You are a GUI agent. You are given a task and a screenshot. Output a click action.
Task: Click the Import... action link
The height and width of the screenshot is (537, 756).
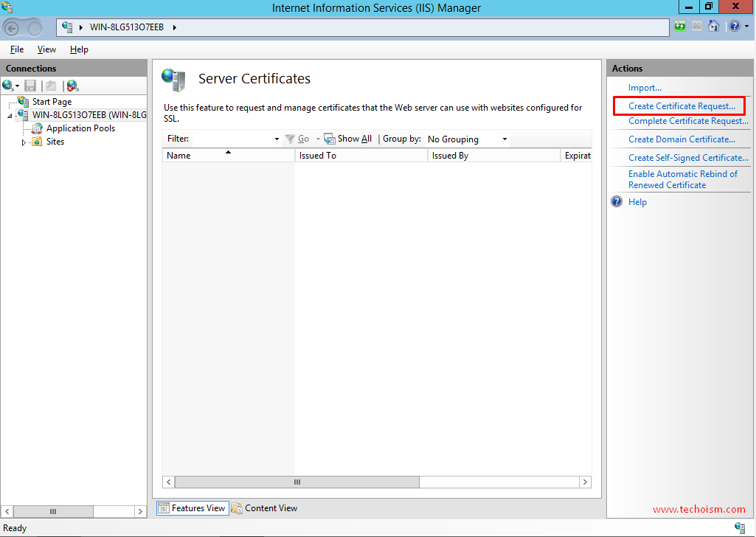click(645, 88)
